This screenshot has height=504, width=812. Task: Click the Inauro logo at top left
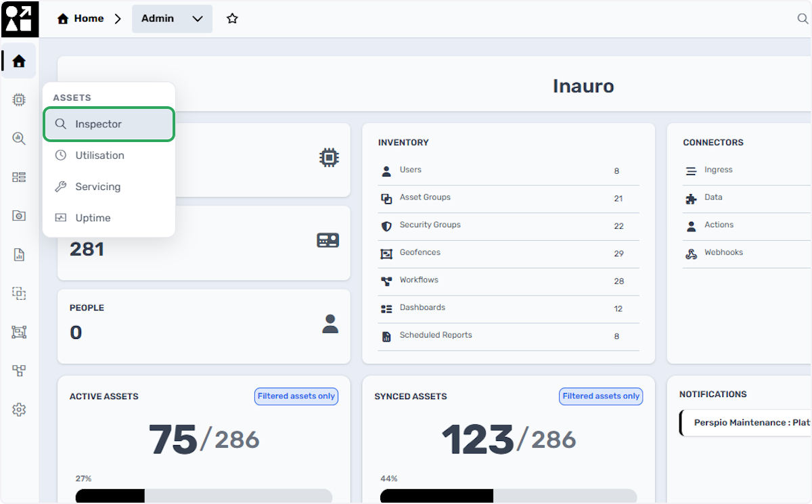(x=19, y=18)
